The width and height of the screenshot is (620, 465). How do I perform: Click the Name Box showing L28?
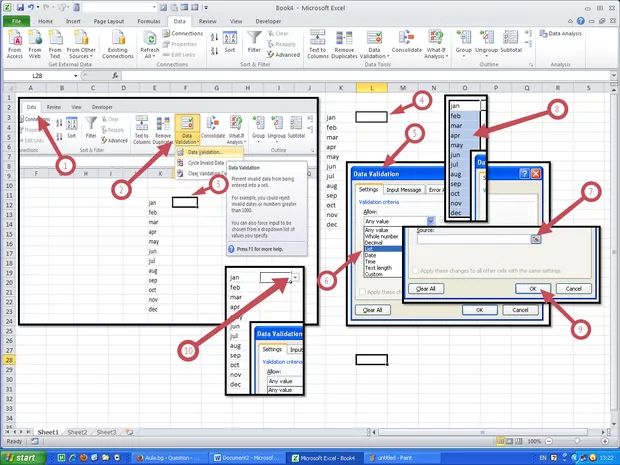tap(38, 76)
